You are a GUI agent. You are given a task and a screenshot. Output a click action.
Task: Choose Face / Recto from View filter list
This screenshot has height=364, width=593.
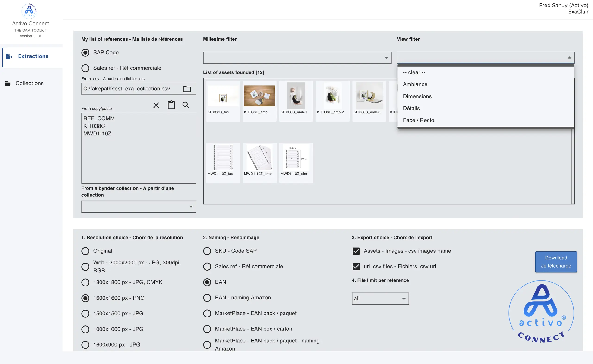(x=418, y=120)
